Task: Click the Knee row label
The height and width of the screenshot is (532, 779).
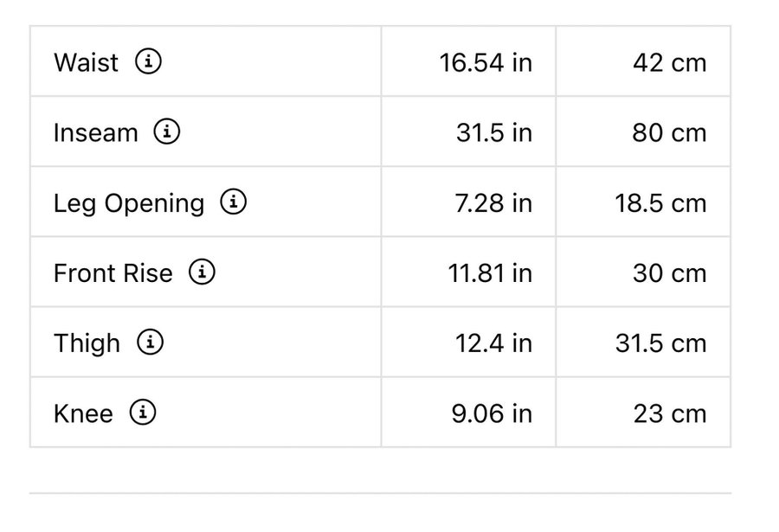Action: coord(83,413)
